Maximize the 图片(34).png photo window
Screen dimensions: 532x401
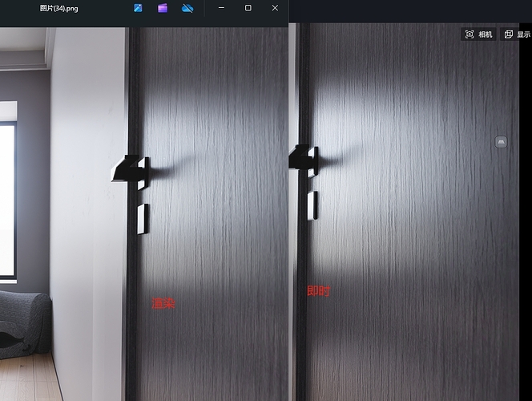(x=248, y=8)
